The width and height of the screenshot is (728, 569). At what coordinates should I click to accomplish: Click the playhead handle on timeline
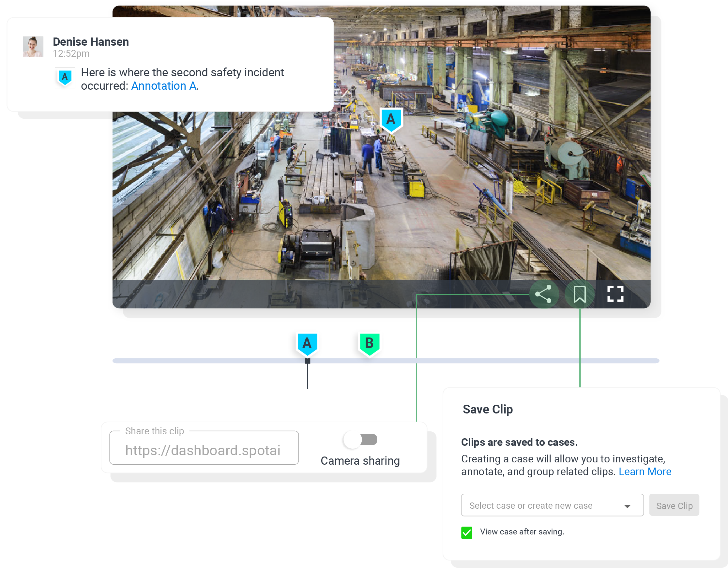pyautogui.click(x=308, y=361)
